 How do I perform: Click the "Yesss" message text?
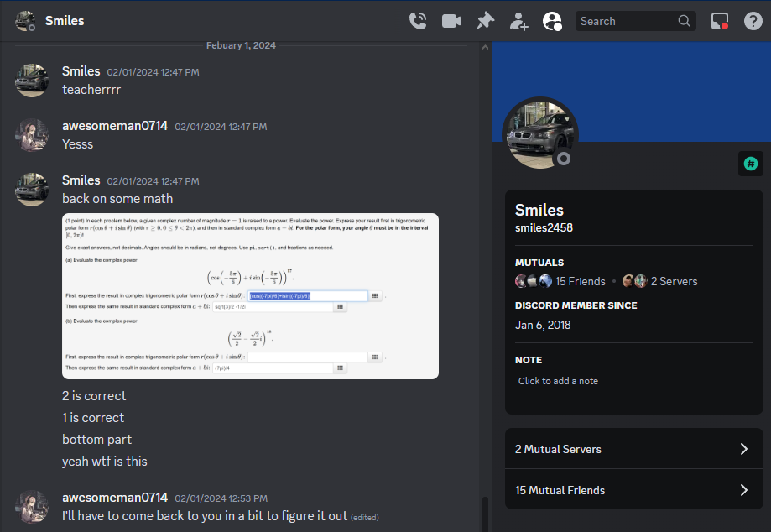click(78, 144)
